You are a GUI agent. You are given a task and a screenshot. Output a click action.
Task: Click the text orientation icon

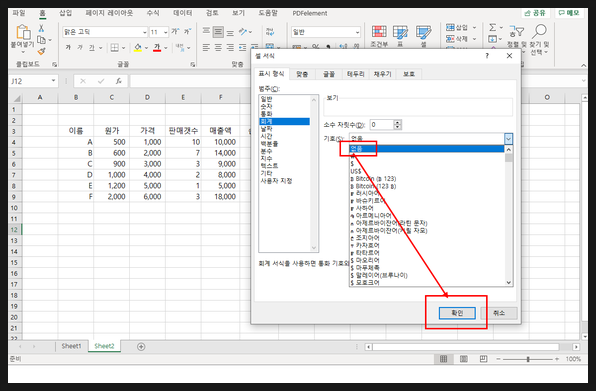click(x=243, y=32)
